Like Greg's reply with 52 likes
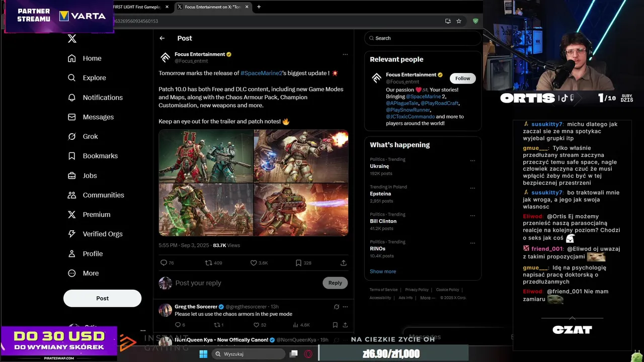The height and width of the screenshot is (362, 644). tap(256, 325)
